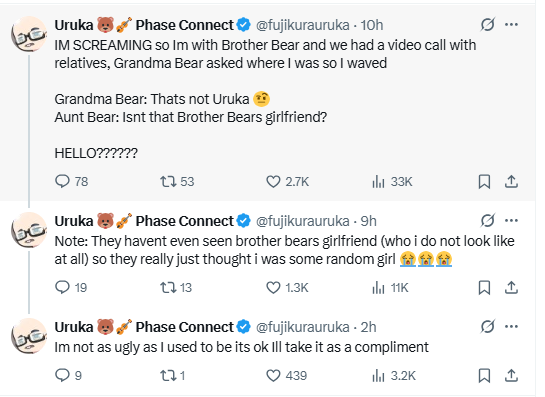Open Grok explain icon on 10h tweet
The height and width of the screenshot is (397, 545).
487,24
